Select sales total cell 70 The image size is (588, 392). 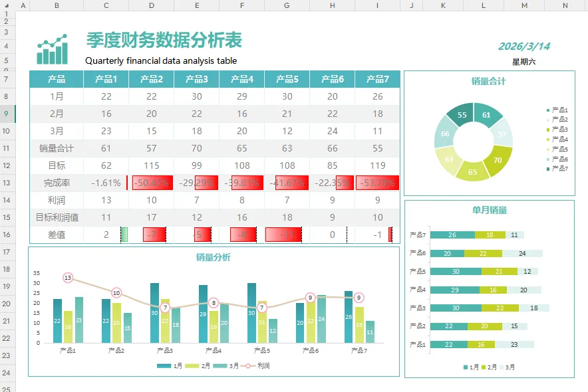(x=197, y=148)
